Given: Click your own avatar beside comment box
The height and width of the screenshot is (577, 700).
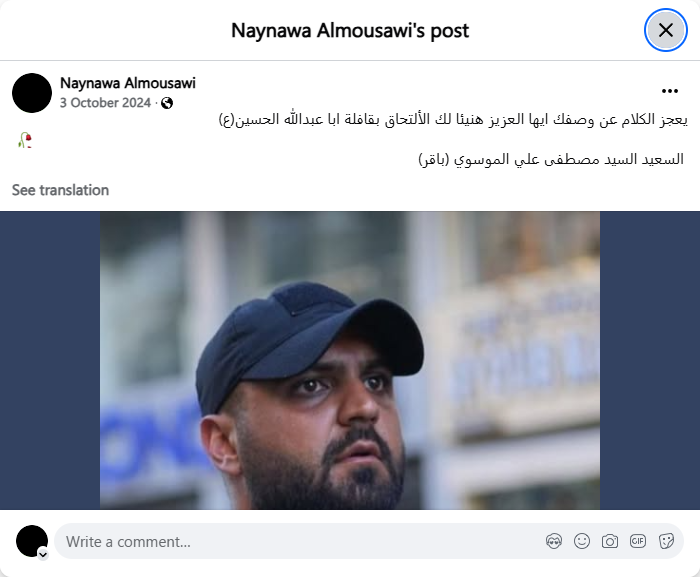Looking at the screenshot, I should [32, 541].
